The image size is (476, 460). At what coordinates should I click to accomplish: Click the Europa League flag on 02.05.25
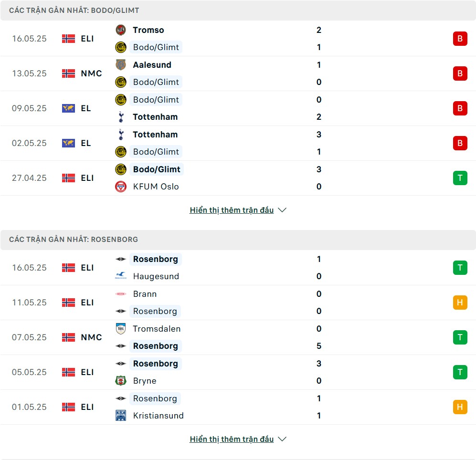(x=68, y=143)
